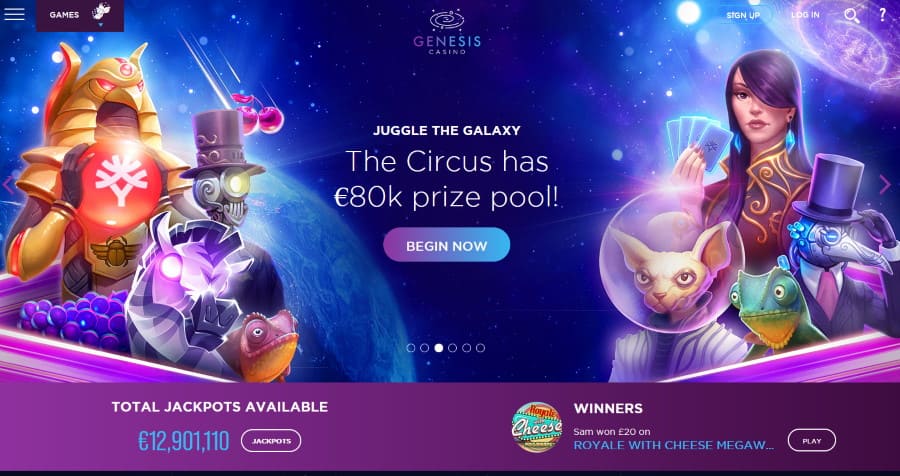This screenshot has width=900, height=476.
Task: Click LOG IN in the header
Action: pyautogui.click(x=805, y=15)
